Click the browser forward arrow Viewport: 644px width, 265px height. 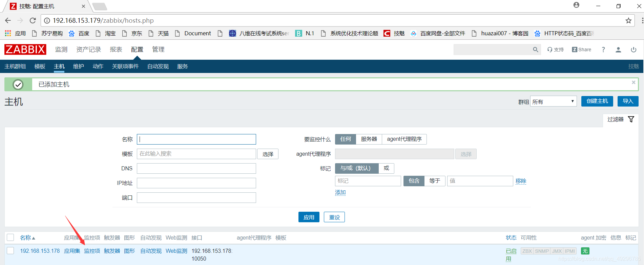(20, 20)
